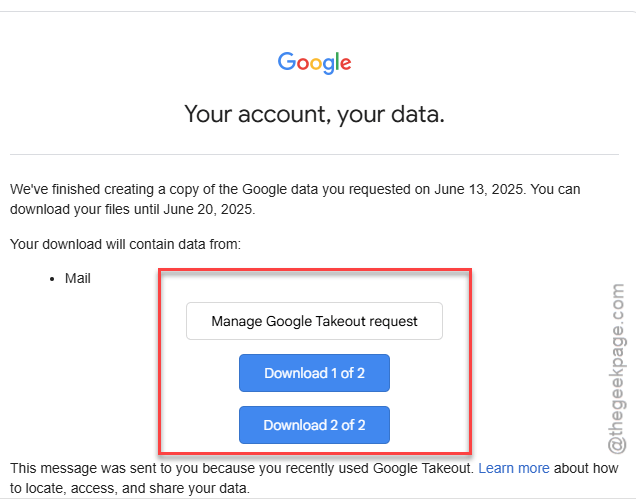
Task: Select the Mail item in the data list
Action: (77, 278)
